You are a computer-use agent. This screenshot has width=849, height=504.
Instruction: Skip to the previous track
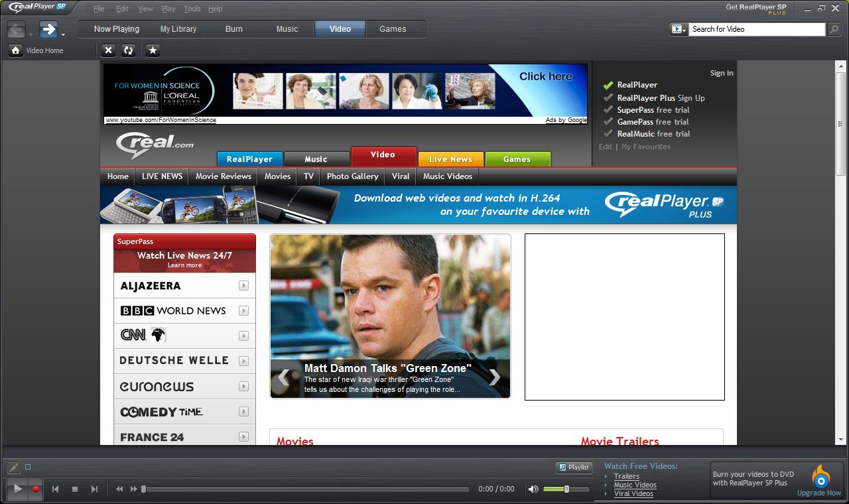(x=56, y=489)
